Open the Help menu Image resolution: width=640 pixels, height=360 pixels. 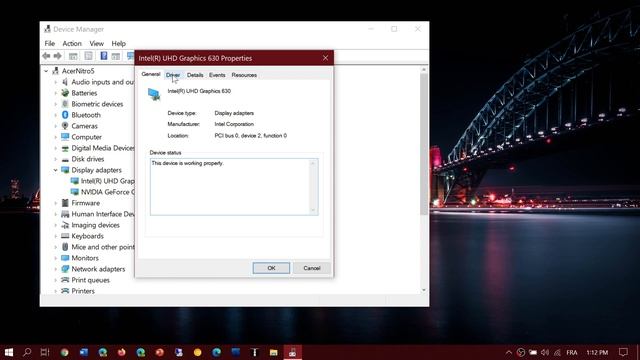118,43
